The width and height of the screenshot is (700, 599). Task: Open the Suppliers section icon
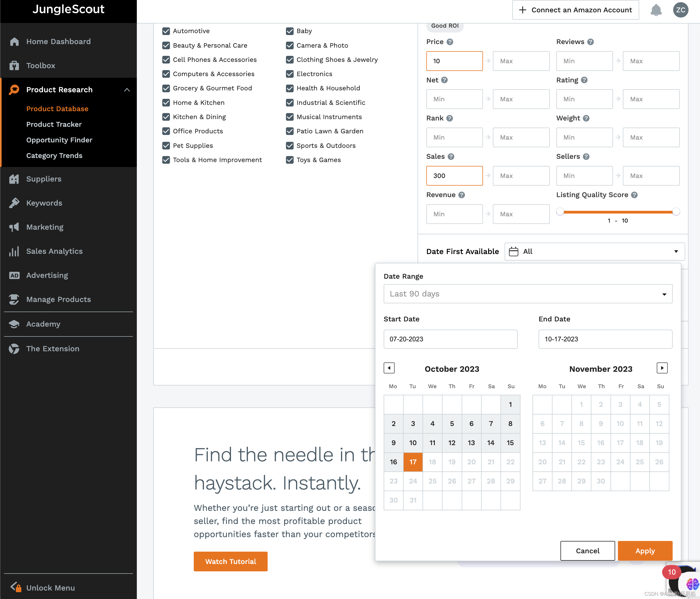pos(14,178)
